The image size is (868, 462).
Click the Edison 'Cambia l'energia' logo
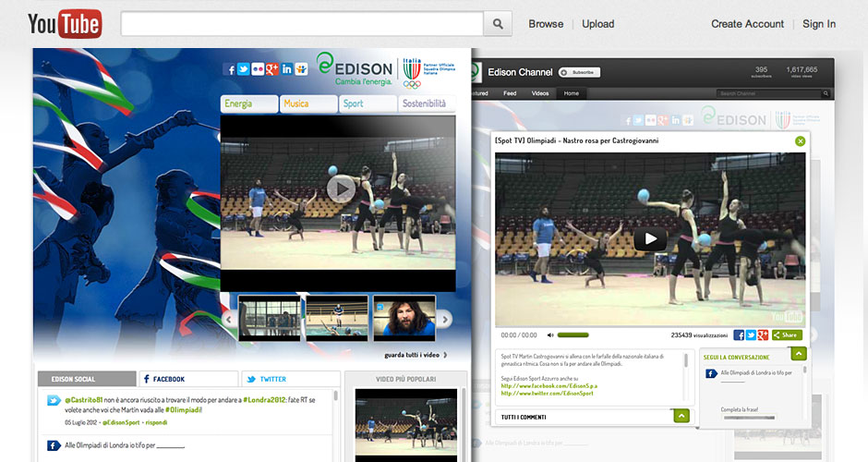[x=355, y=69]
